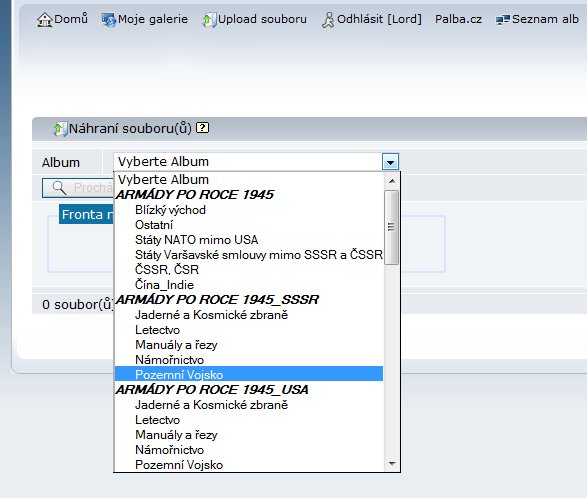The width and height of the screenshot is (587, 498).
Task: Click Odhlásit [Lord] link
Action: tap(379, 19)
